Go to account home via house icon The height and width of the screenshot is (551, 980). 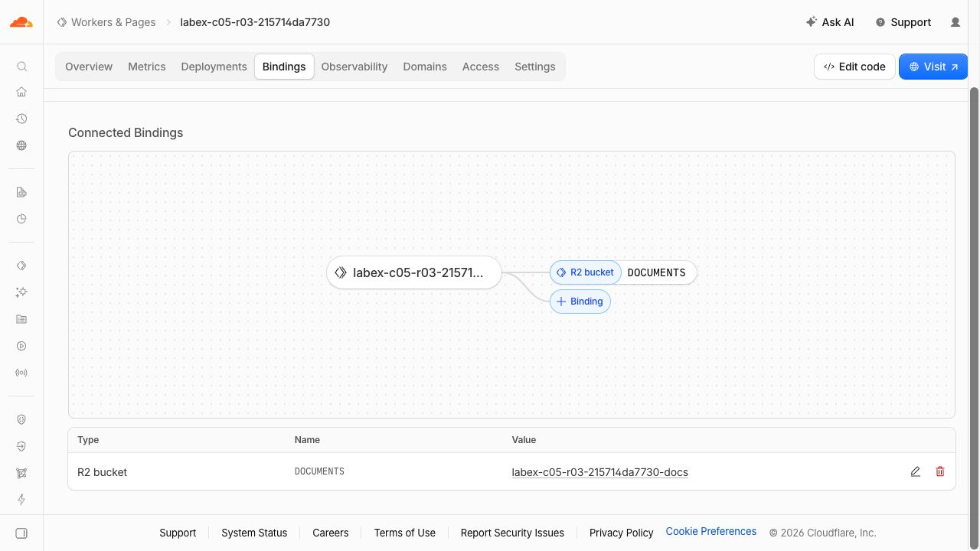[x=21, y=92]
